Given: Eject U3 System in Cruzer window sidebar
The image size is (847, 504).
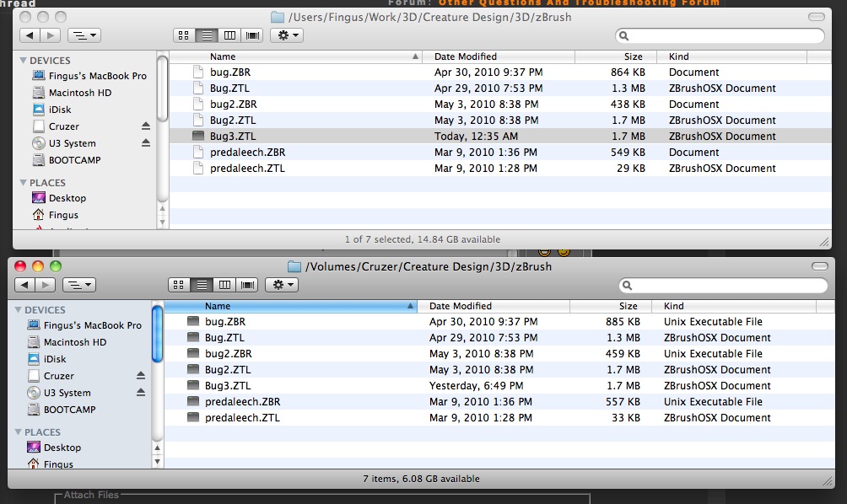Looking at the screenshot, I should coord(141,392).
